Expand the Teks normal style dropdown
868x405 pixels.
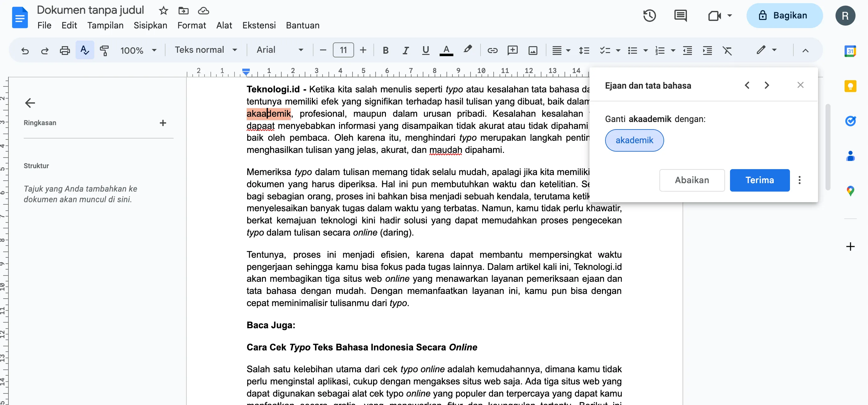[205, 50]
